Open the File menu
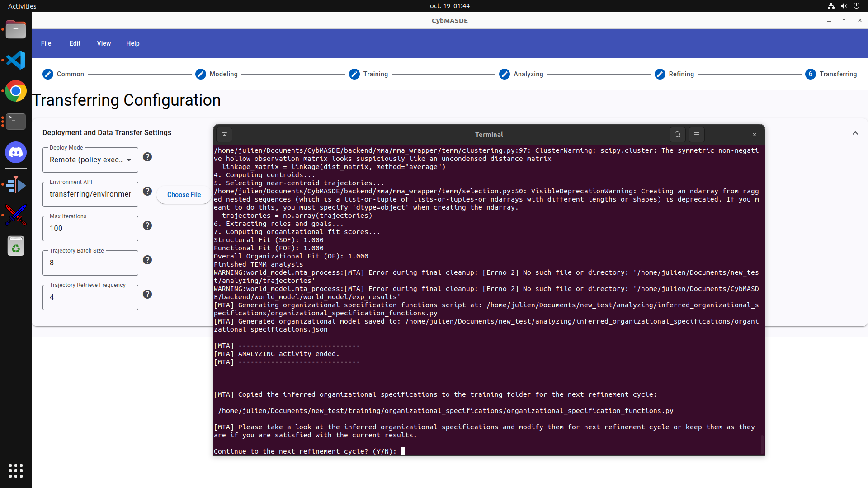The image size is (868, 488). tap(46, 43)
